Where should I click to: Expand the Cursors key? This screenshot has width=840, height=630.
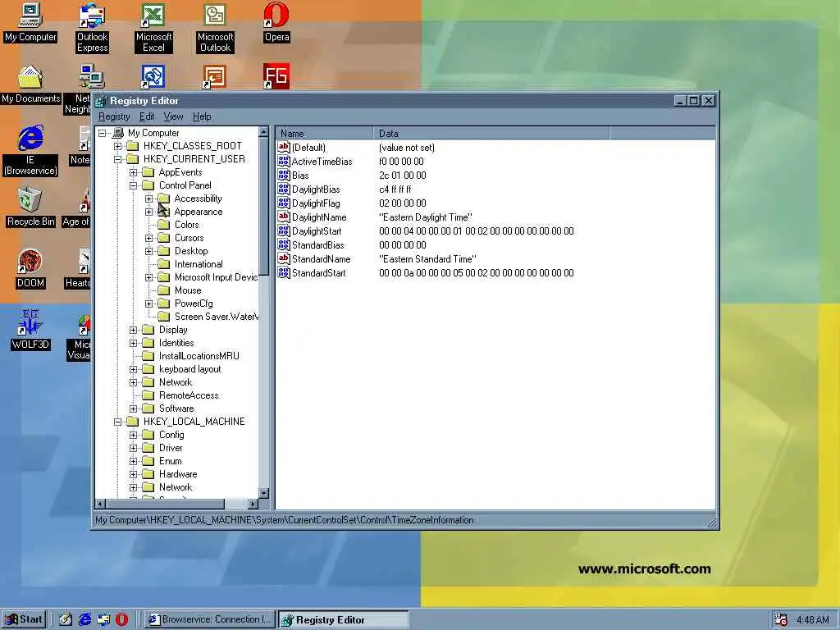click(x=149, y=238)
